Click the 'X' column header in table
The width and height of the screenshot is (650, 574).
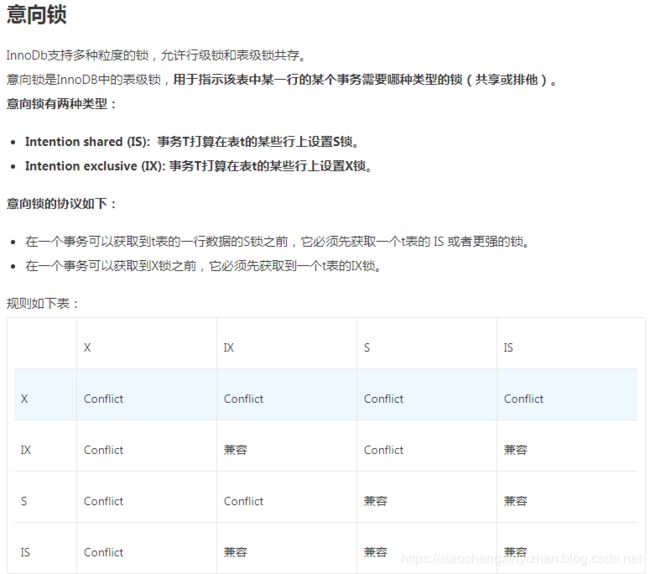coord(87,348)
